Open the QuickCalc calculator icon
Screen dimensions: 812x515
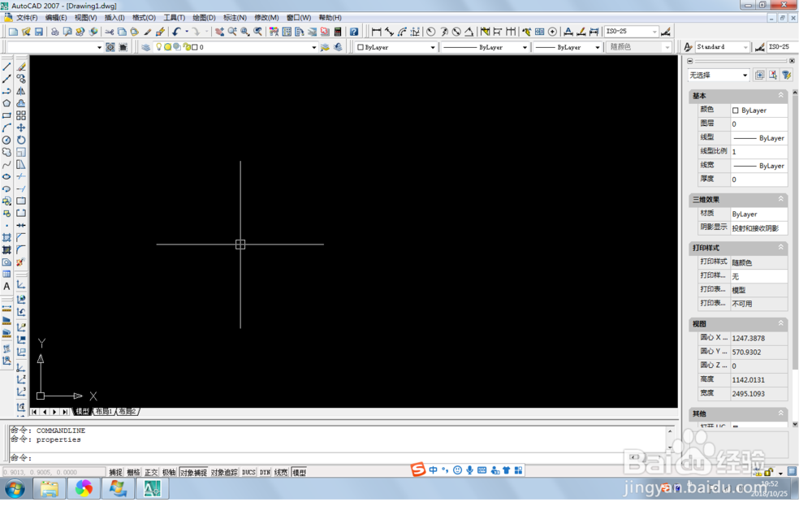pos(338,32)
